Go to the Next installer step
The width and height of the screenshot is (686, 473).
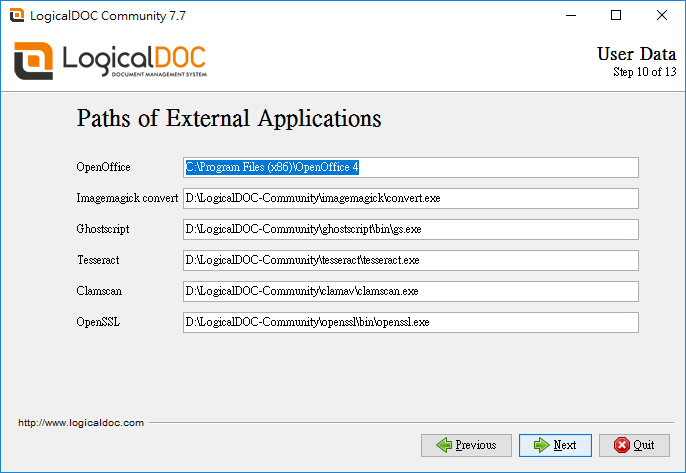point(555,445)
